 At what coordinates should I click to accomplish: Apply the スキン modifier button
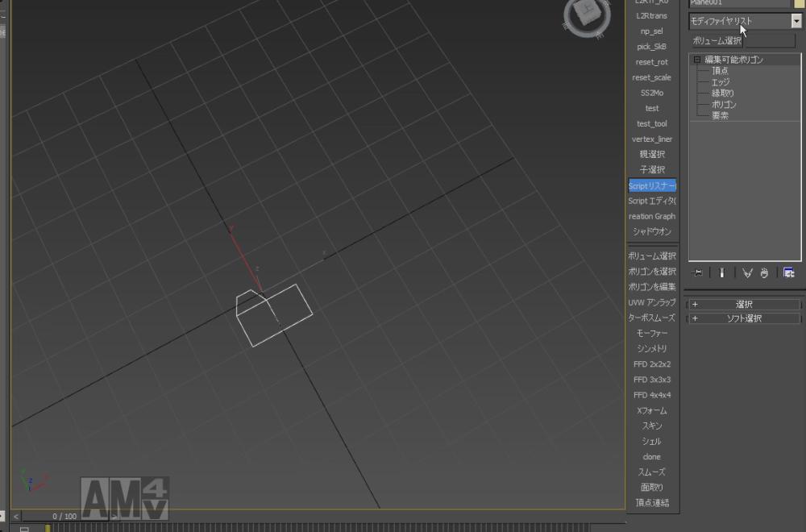[652, 426]
